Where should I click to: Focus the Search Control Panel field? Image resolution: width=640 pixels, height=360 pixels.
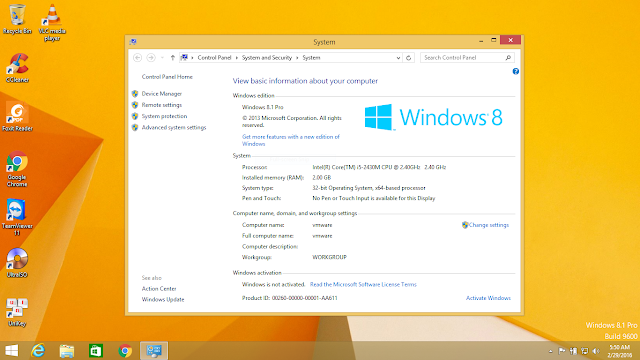coord(463,58)
